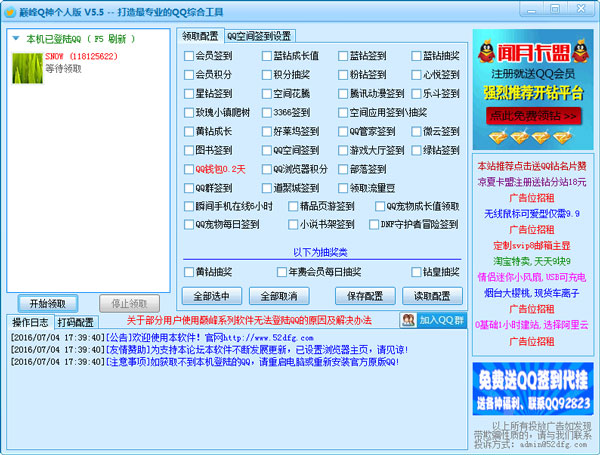Toggle 心悦签到 checkbox
Image resolution: width=600 pixels, height=455 pixels.
coord(416,75)
